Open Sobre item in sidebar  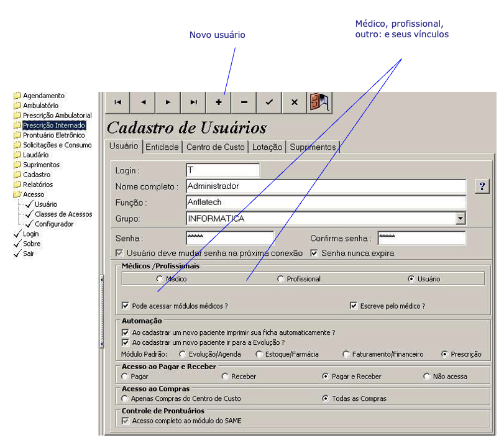(x=27, y=244)
